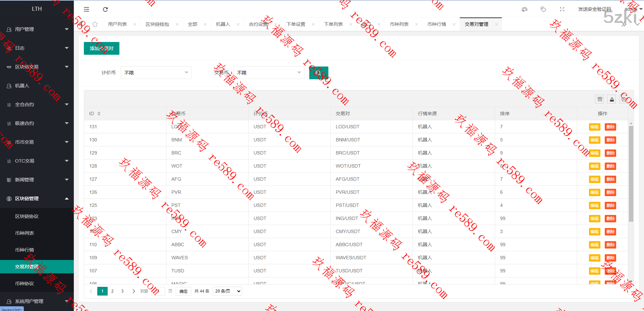The image size is (644, 311).
Task: Click the table's vertical scrollbar
Action: pos(631,174)
